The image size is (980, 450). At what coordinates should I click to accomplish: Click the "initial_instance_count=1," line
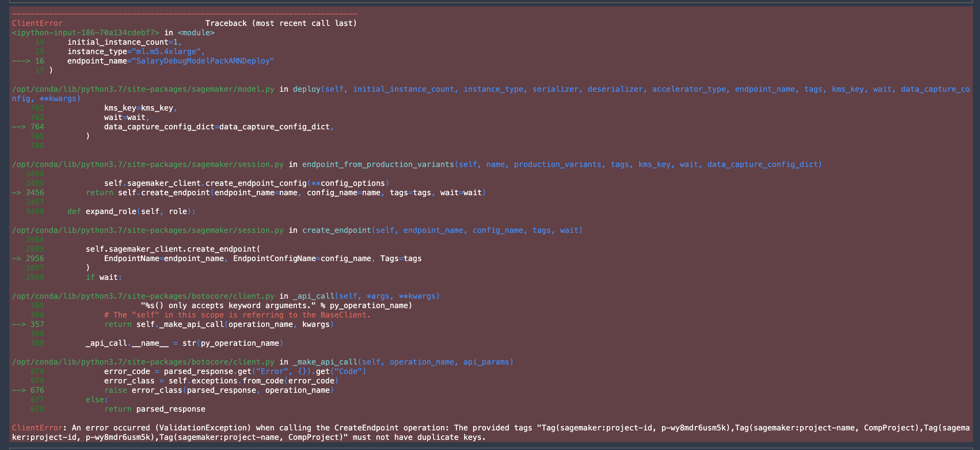pyautogui.click(x=124, y=42)
